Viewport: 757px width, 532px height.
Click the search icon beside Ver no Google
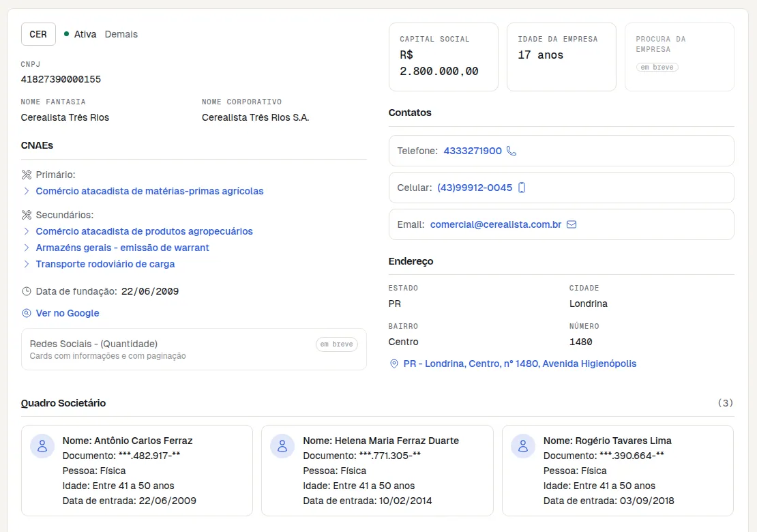(x=27, y=313)
